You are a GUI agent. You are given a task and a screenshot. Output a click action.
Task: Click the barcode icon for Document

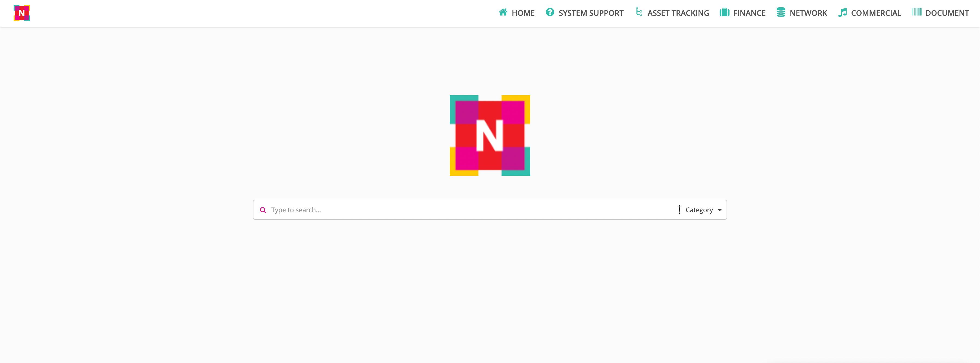pyautogui.click(x=917, y=12)
